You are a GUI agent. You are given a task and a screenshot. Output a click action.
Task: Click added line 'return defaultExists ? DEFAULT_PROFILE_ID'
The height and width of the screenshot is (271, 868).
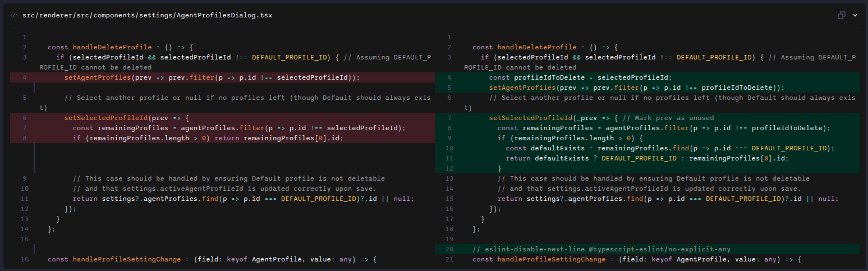647,158
